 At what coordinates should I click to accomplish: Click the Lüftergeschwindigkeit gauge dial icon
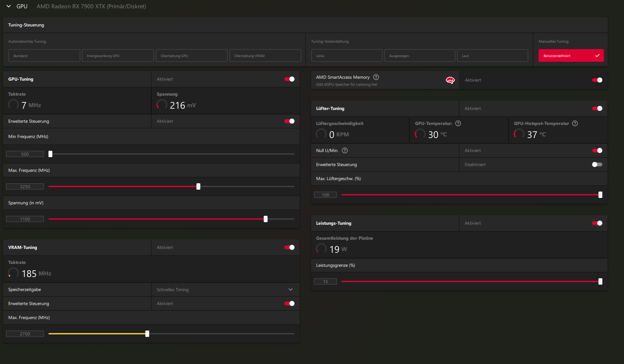(x=321, y=134)
